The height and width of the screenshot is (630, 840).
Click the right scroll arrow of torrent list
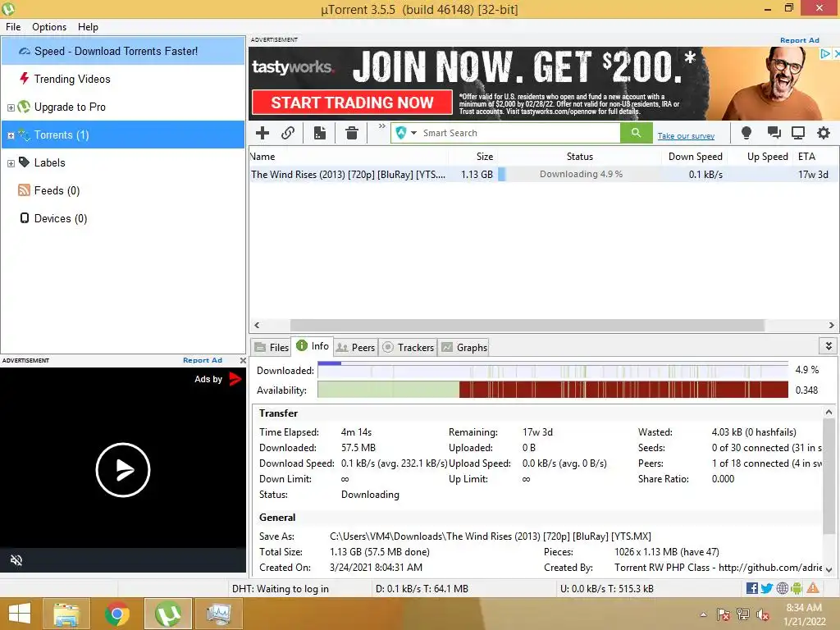click(x=832, y=325)
